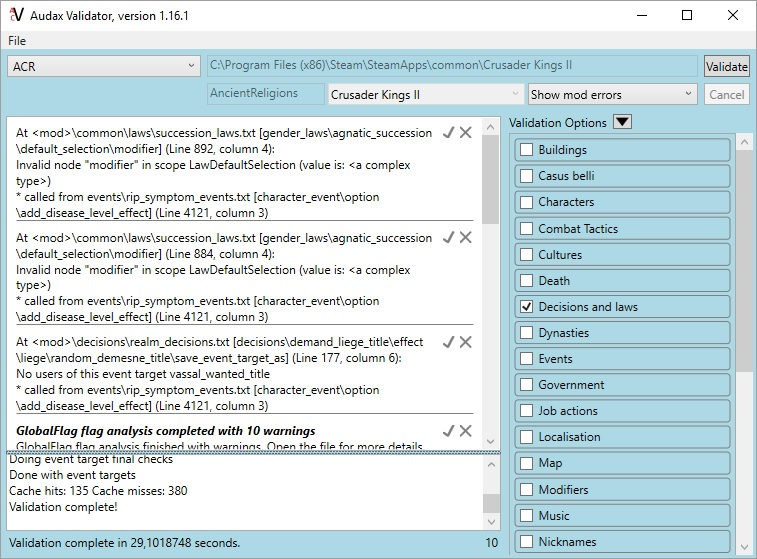Uncheck the Decisions and laws option

tap(526, 307)
